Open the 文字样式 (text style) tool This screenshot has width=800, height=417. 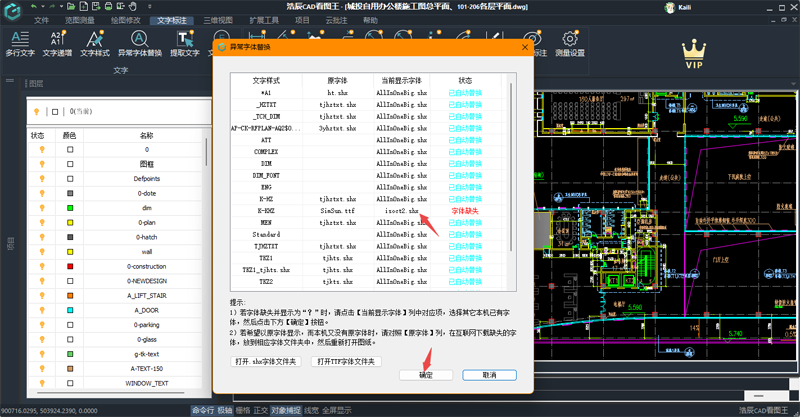(95, 38)
